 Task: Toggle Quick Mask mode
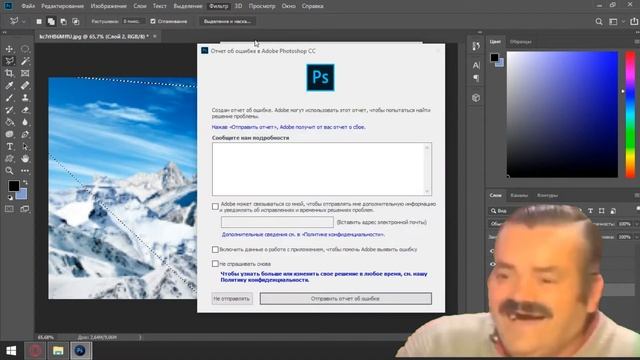tap(9, 209)
